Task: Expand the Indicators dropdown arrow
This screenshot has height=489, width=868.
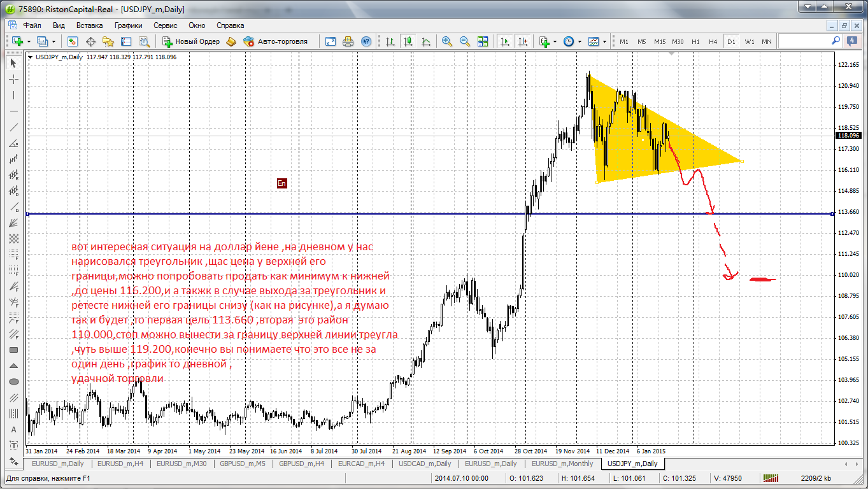Action: [x=555, y=41]
